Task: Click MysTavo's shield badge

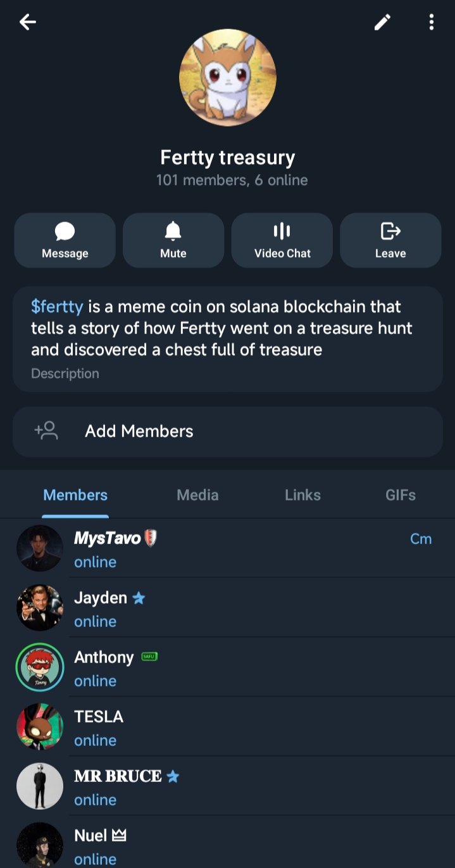Action: (151, 538)
